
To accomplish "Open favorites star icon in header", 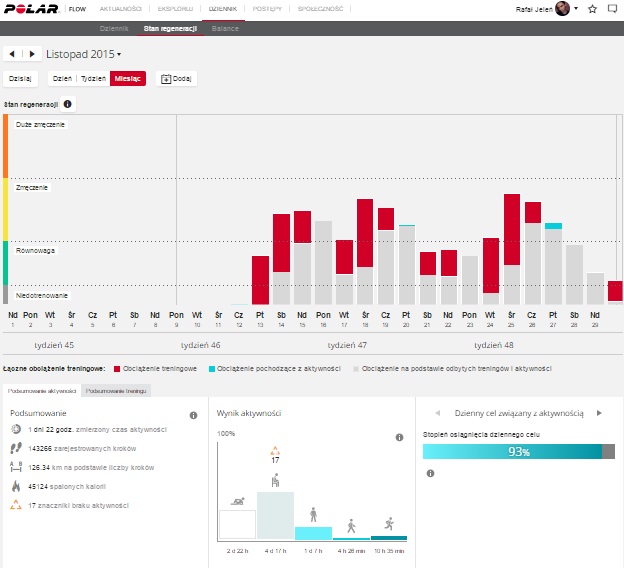I will click(x=592, y=9).
